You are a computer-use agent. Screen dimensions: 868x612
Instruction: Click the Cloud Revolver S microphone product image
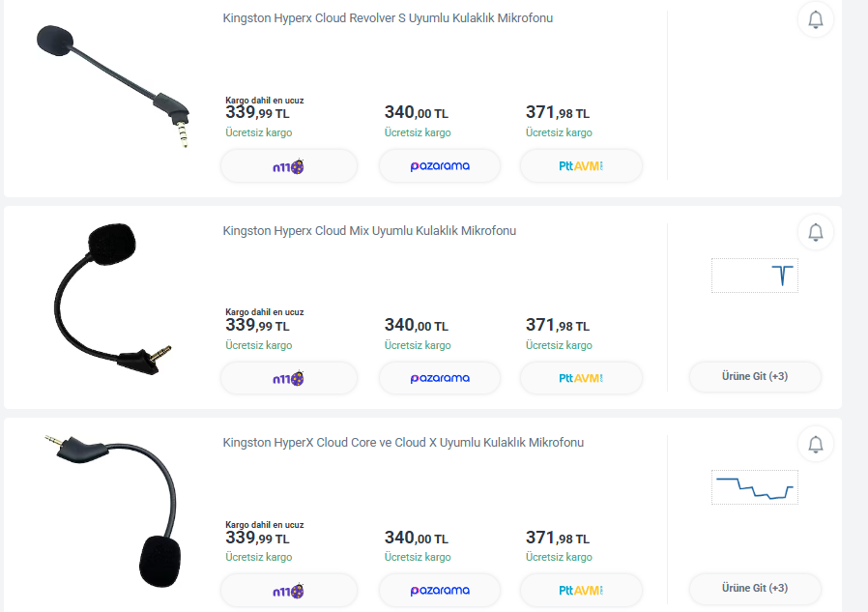[112, 85]
